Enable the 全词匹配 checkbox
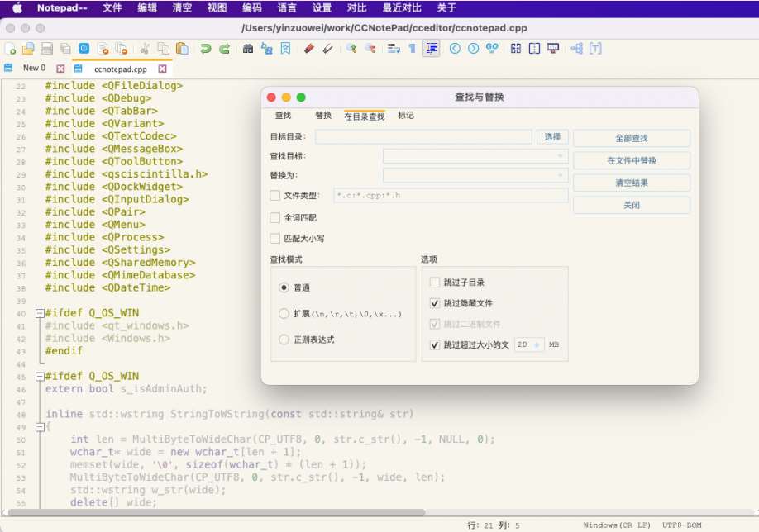Image resolution: width=759 pixels, height=532 pixels. [275, 217]
